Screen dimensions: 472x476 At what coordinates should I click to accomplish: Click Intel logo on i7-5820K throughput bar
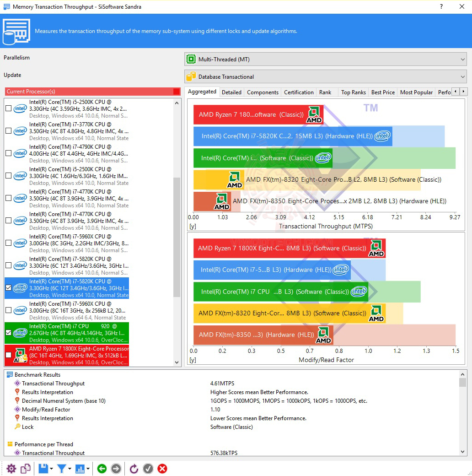382,136
